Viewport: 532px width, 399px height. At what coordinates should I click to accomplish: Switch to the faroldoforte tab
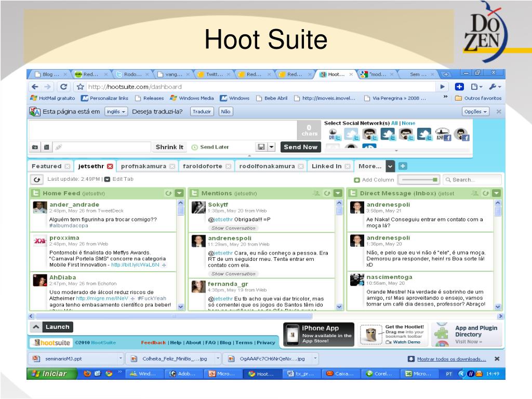(x=202, y=166)
